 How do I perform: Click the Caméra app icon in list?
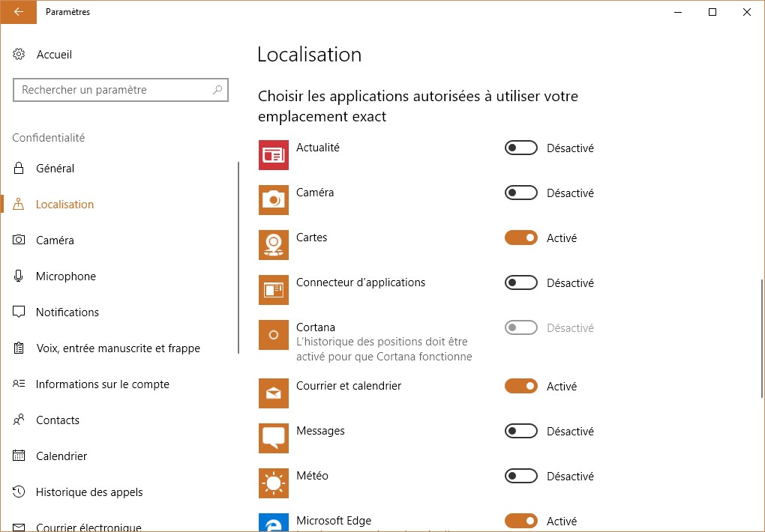273,200
